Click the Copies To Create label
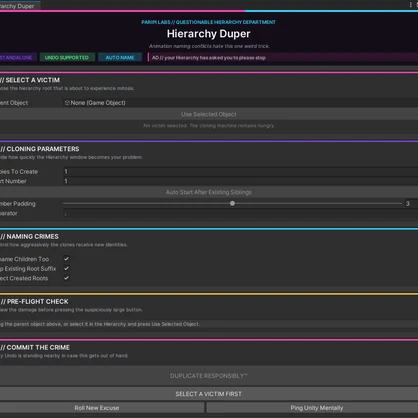418x418 pixels. [19, 172]
